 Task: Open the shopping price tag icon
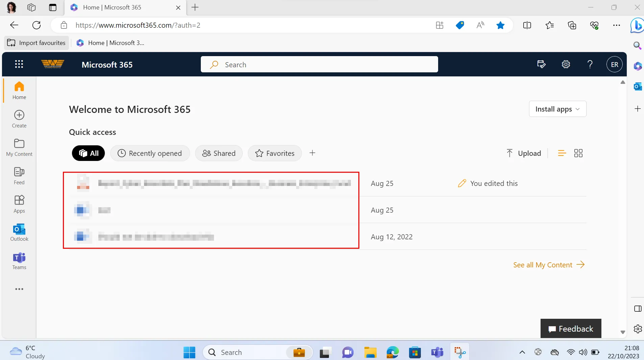(460, 25)
